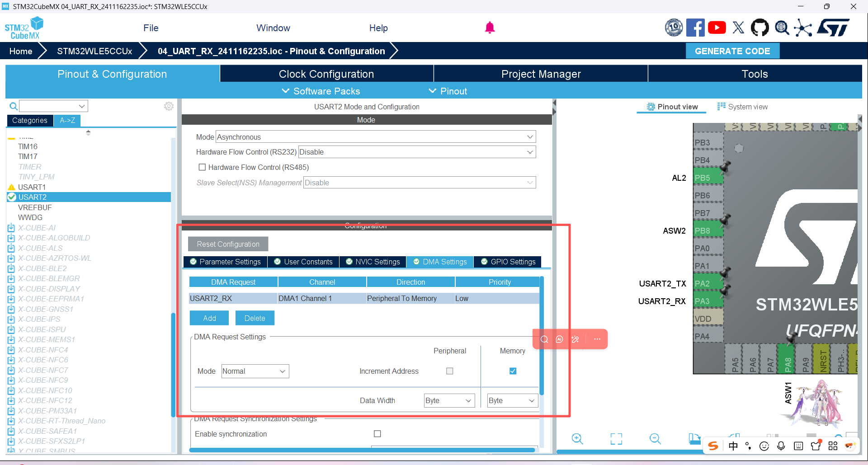Open the ST wiki search icon
The width and height of the screenshot is (868, 465).
(x=782, y=28)
